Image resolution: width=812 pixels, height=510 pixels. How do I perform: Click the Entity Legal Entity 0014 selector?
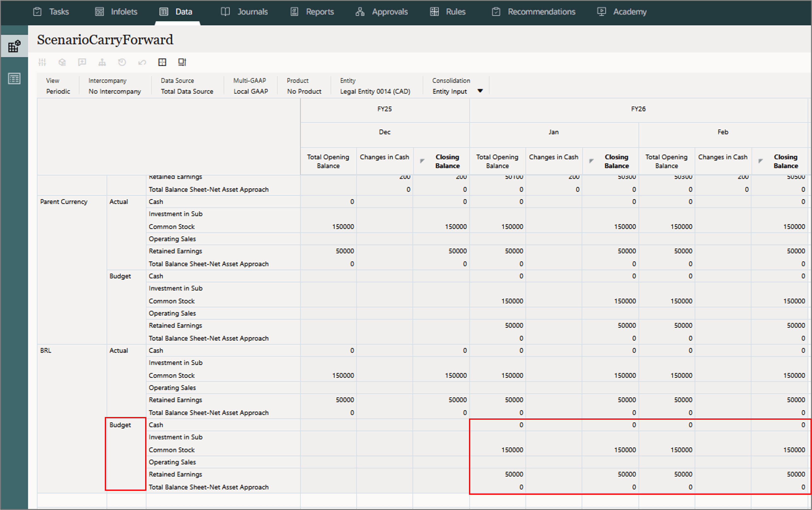(375, 91)
